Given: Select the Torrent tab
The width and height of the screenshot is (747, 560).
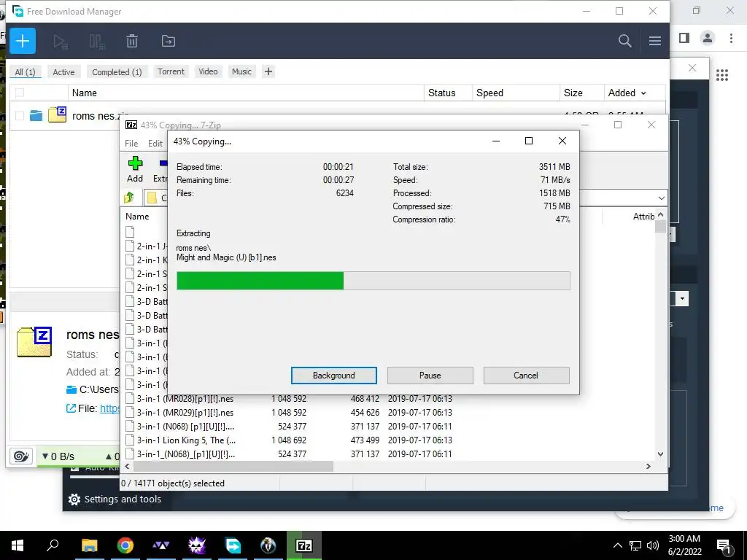Looking at the screenshot, I should tap(171, 71).
